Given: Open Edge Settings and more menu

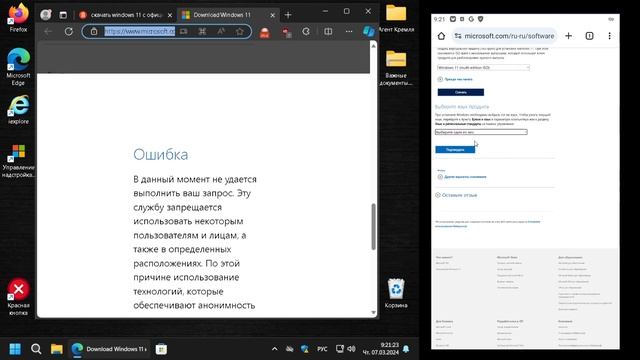Looking at the screenshot, I should [349, 31].
